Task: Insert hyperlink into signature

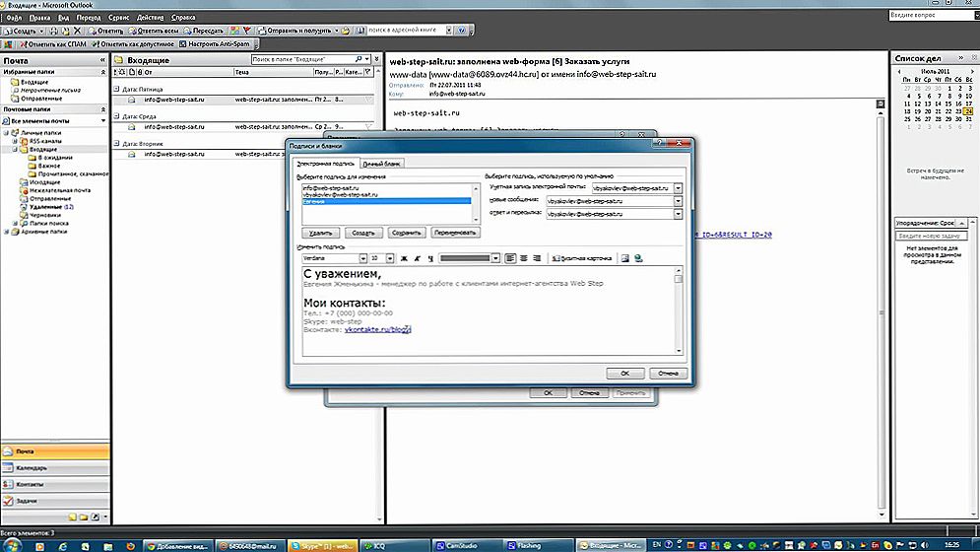Action: click(x=638, y=258)
